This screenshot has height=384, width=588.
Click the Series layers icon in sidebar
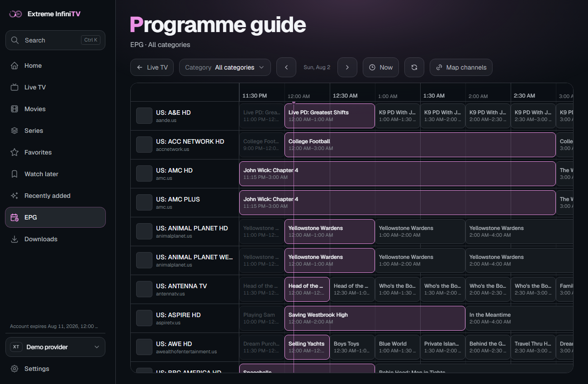pos(14,131)
